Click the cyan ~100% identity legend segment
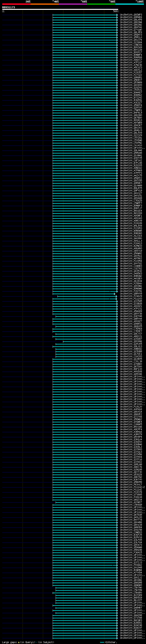The image size is (146, 644). [130, 4]
